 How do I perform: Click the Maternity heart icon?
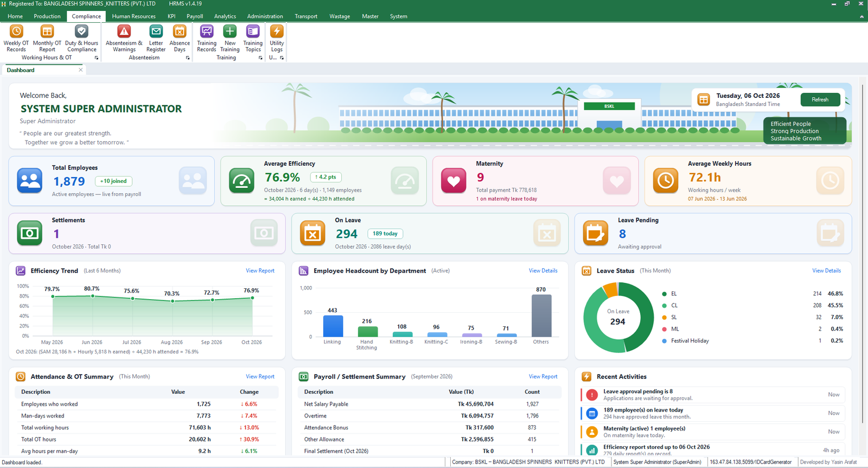pos(454,181)
